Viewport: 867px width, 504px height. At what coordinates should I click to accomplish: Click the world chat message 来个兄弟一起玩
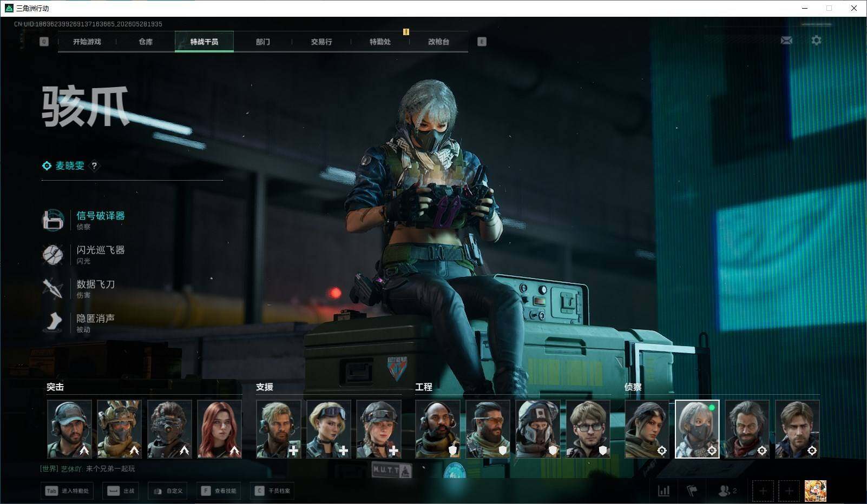pos(110,469)
